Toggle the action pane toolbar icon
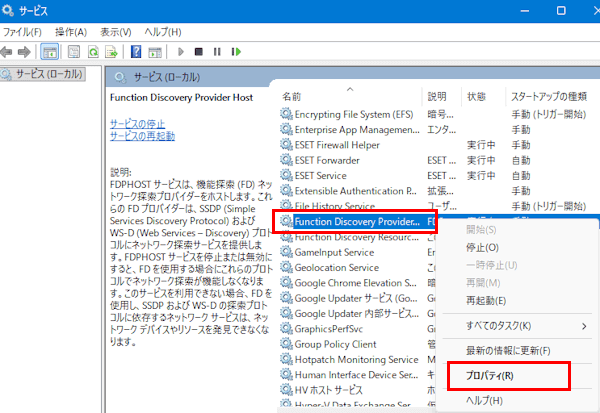Viewport: 600px width, 413px height. 155,52
